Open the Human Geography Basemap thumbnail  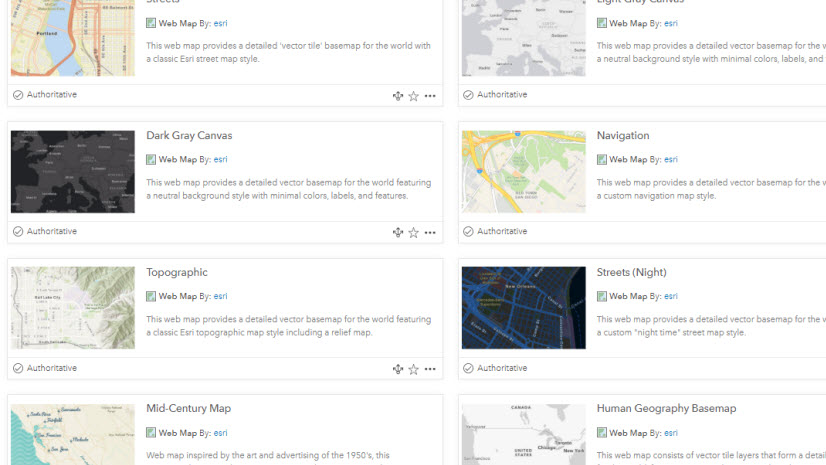(524, 434)
